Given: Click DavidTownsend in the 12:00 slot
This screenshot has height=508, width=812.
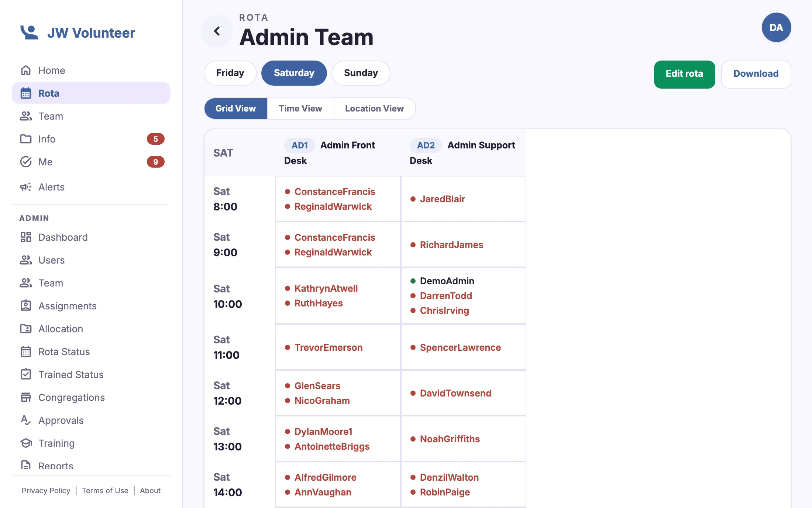Looking at the screenshot, I should [455, 393].
